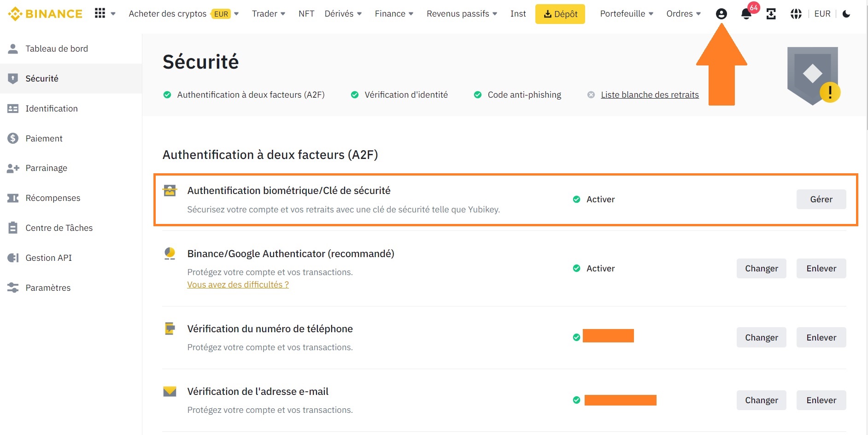Image resolution: width=868 pixels, height=435 pixels.
Task: Switch to the Identification section
Action: 51,108
